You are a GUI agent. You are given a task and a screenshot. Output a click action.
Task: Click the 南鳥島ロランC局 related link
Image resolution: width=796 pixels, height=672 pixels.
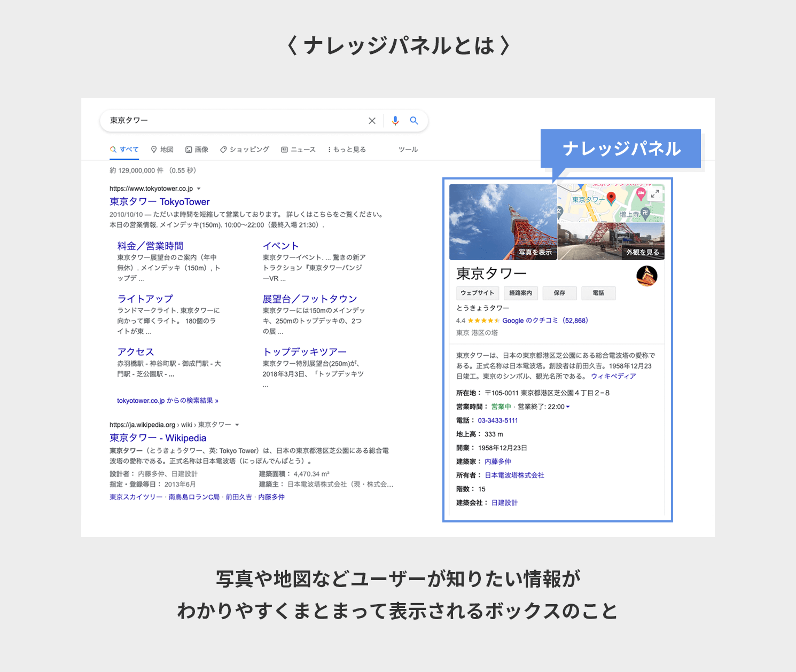coord(194,497)
